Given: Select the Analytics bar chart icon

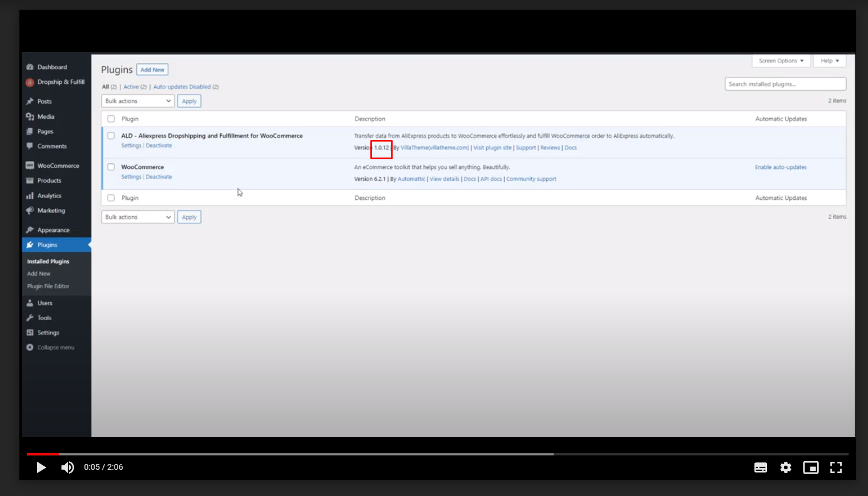Looking at the screenshot, I should coord(30,196).
